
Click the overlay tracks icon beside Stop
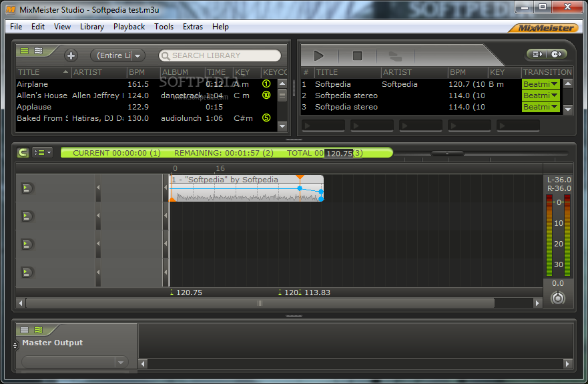click(395, 56)
